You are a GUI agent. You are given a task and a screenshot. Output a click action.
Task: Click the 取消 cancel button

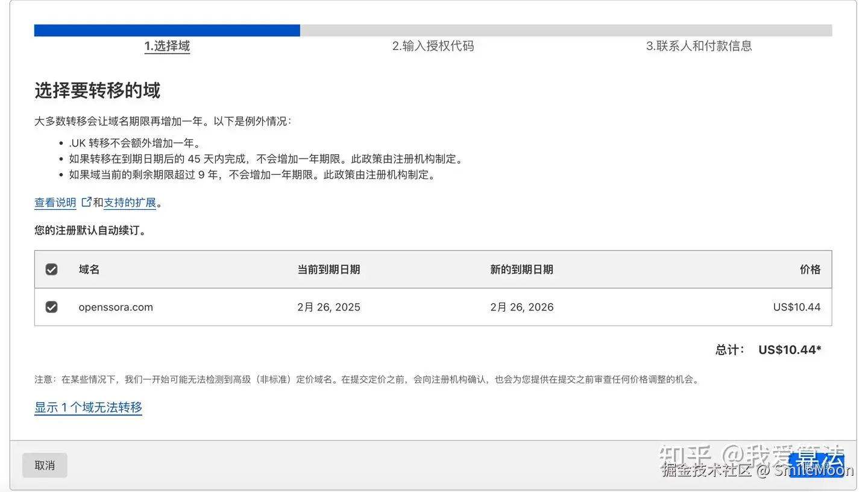(x=45, y=465)
